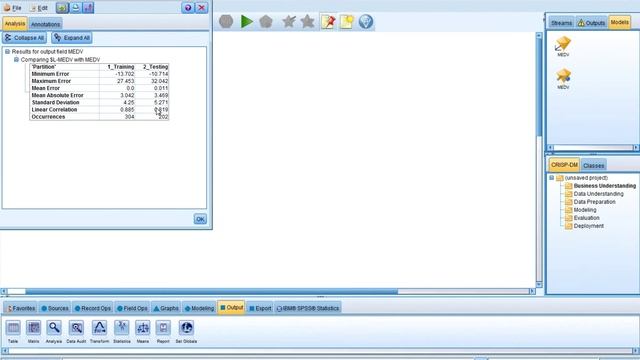Click the pinned note comment icon
Viewport: 640px width, 360px height.
(328, 22)
